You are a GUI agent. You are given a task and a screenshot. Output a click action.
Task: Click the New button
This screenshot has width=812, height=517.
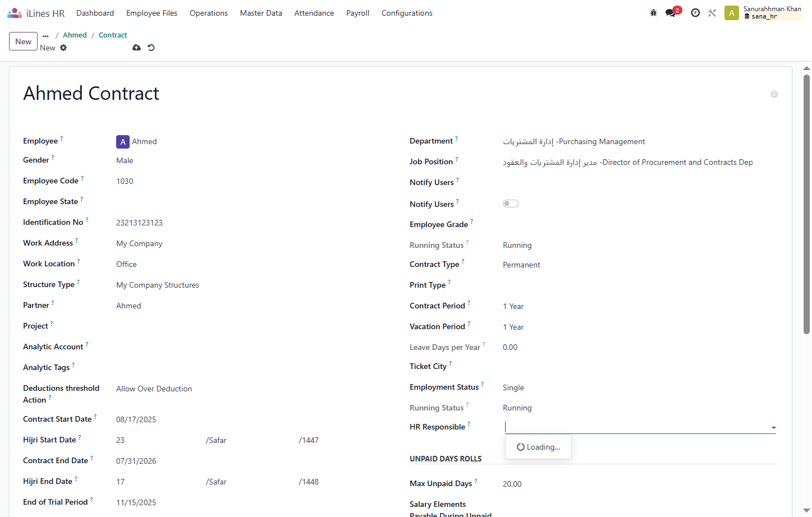24,41
